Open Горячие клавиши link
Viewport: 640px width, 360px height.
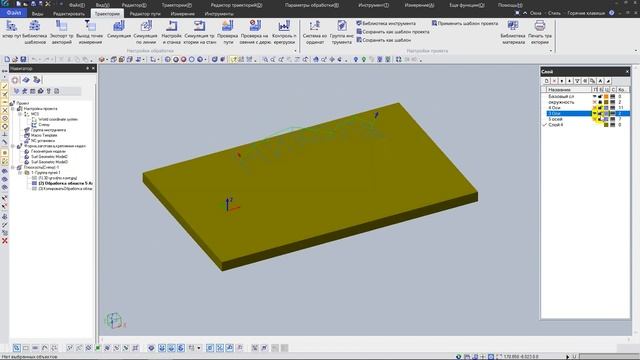[586, 13]
